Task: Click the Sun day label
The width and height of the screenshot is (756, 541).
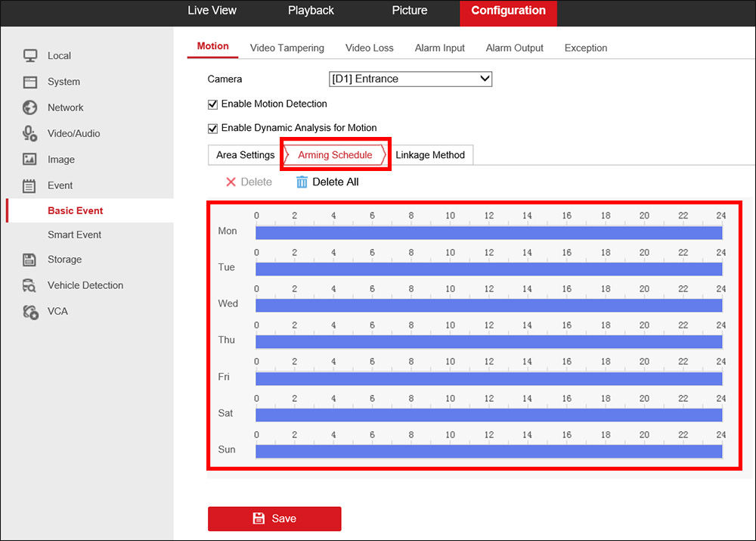Action: (227, 449)
